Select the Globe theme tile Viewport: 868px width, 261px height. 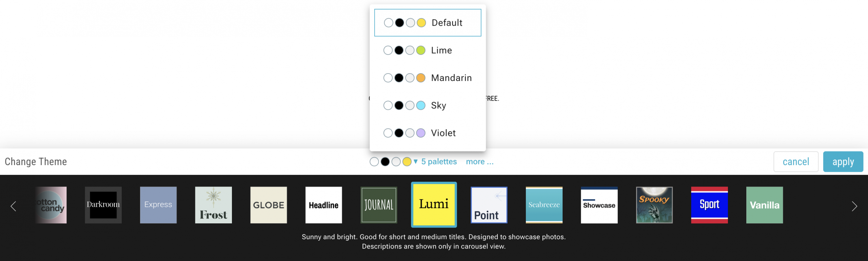(269, 205)
